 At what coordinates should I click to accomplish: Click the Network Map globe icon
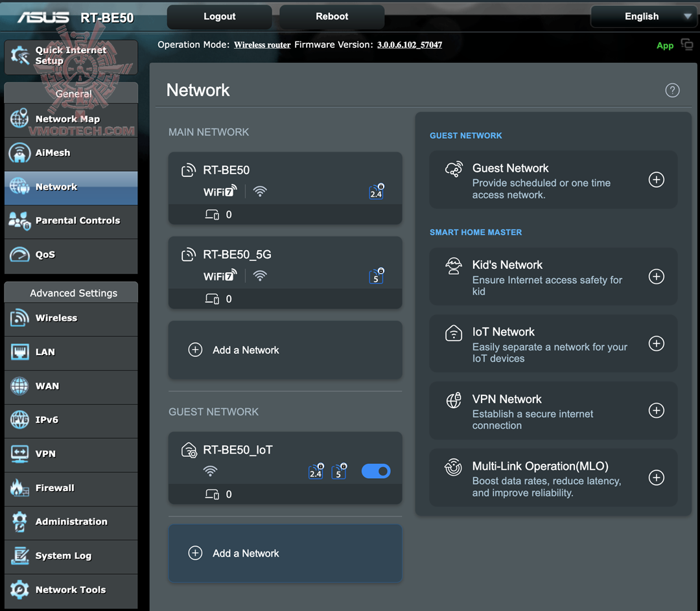click(19, 119)
